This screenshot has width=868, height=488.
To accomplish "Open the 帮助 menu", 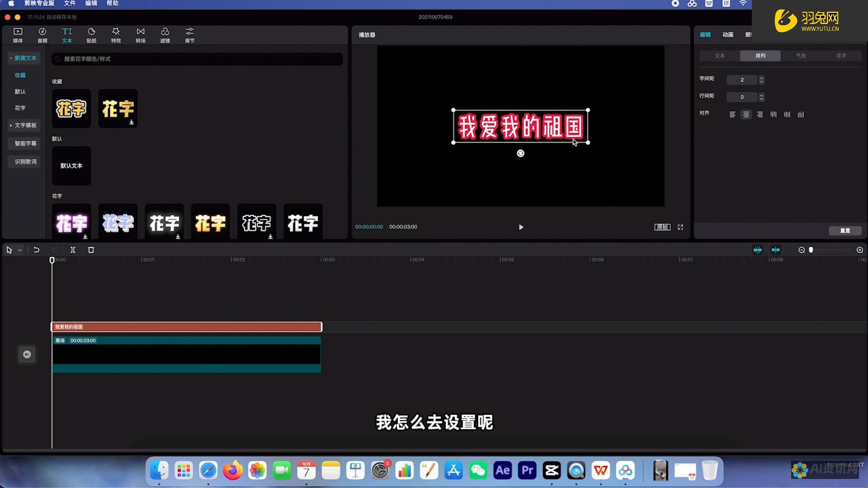I will [113, 4].
